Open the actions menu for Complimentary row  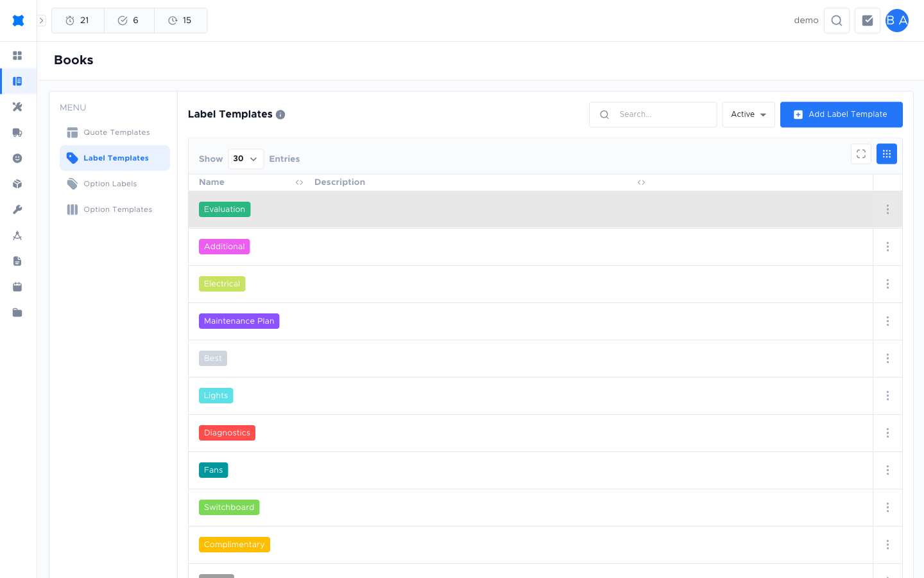pyautogui.click(x=887, y=545)
